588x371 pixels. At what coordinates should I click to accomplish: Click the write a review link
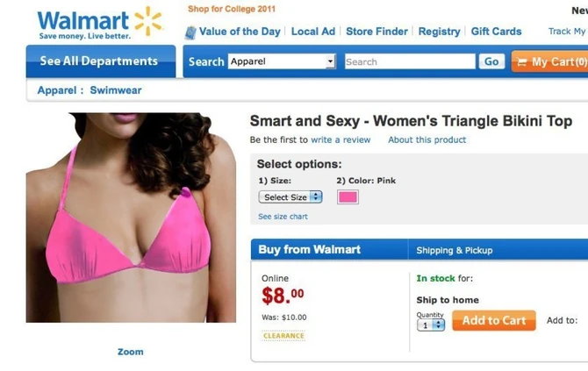[341, 139]
